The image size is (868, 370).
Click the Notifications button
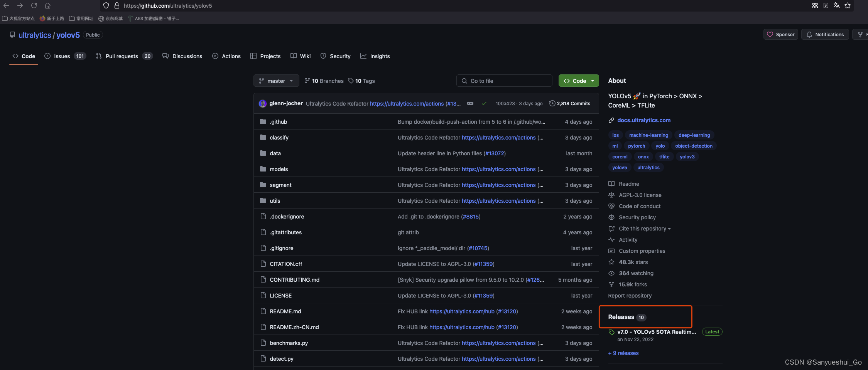pos(825,35)
